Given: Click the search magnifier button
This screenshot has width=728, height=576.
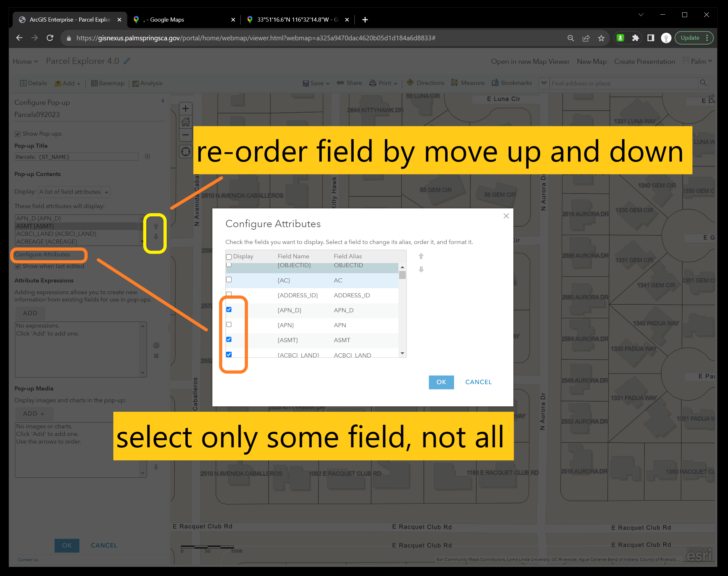Looking at the screenshot, I should coord(704,83).
